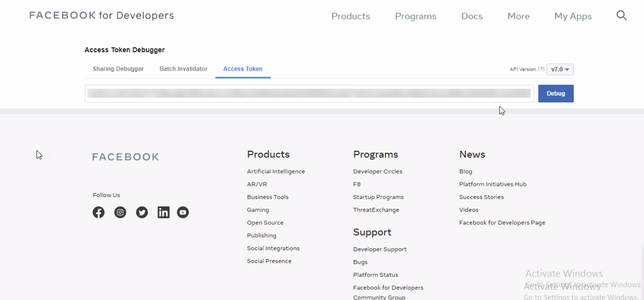Open Developer Circles link

coord(378,172)
